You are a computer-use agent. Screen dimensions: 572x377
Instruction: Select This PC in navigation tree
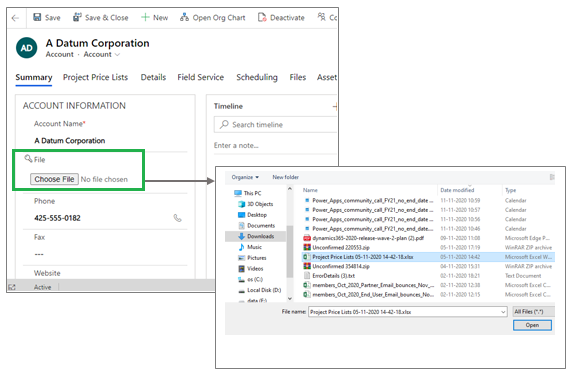click(x=248, y=193)
